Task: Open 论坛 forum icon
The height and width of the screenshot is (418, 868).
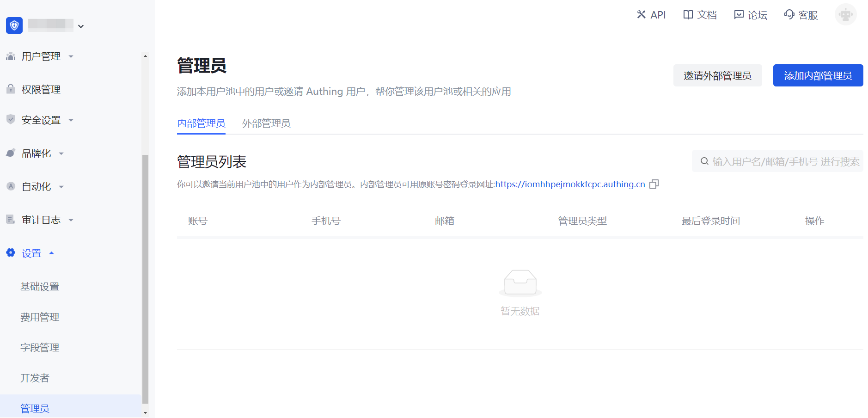Action: (x=739, y=15)
